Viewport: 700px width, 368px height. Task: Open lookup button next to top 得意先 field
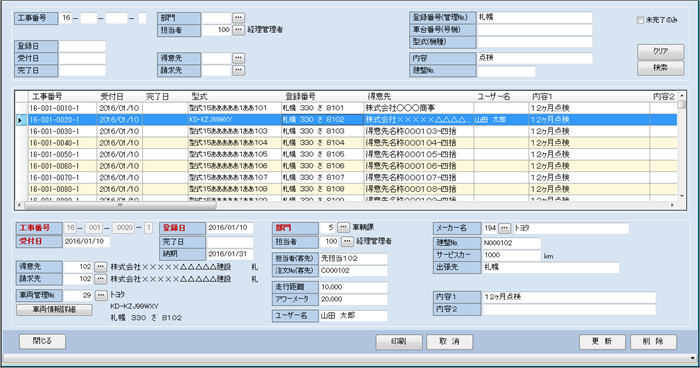pyautogui.click(x=238, y=58)
